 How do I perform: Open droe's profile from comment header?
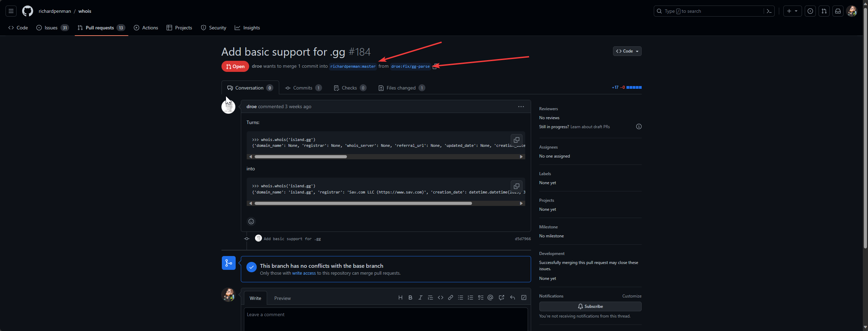pos(252,106)
